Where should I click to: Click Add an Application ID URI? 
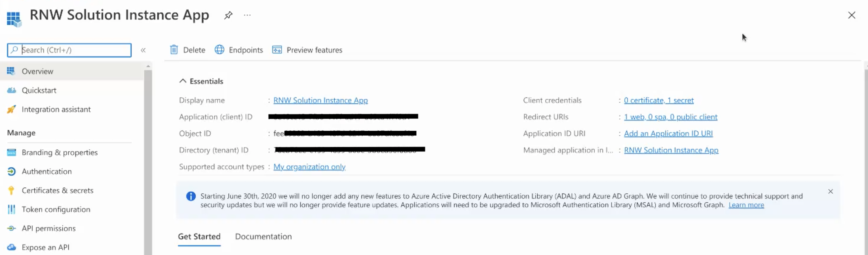[x=668, y=134]
